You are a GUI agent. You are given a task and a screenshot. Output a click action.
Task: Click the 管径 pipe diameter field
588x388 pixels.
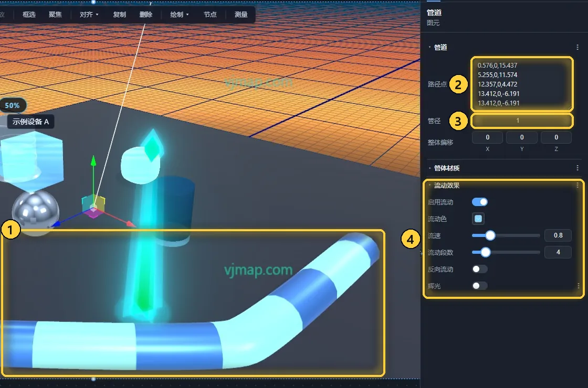coord(522,121)
